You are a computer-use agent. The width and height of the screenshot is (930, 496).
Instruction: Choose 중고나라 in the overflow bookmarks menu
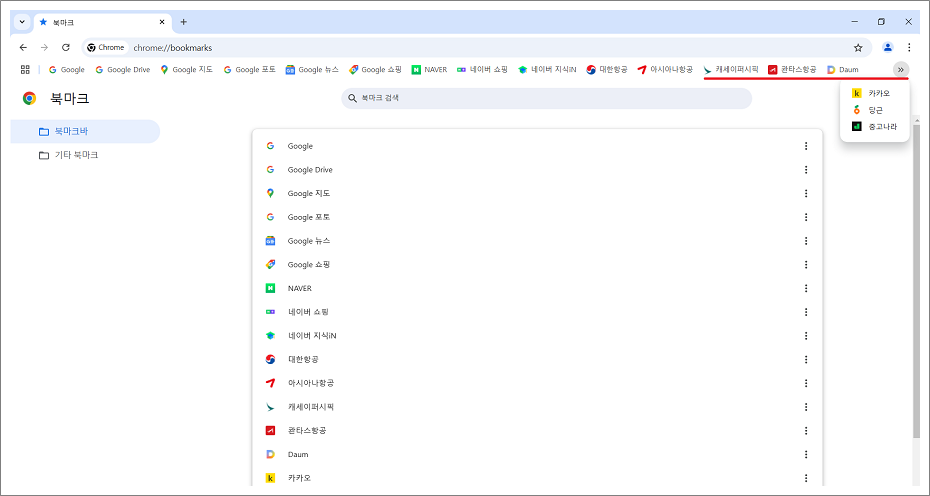(874, 126)
